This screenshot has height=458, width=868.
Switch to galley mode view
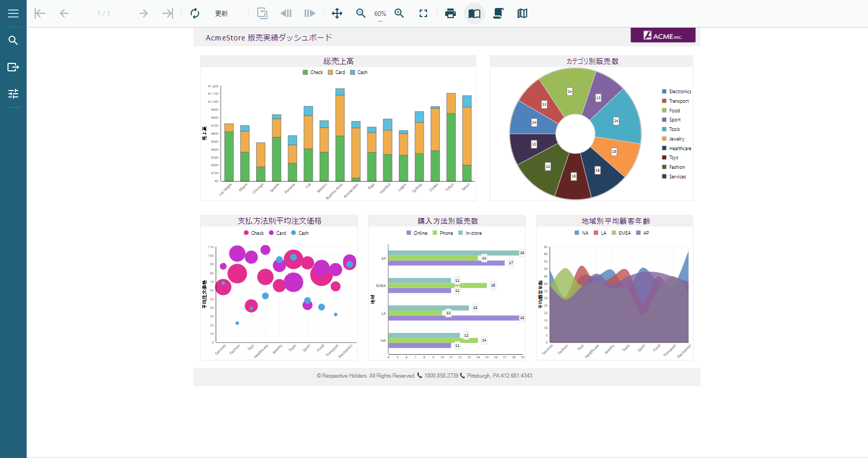click(x=522, y=13)
